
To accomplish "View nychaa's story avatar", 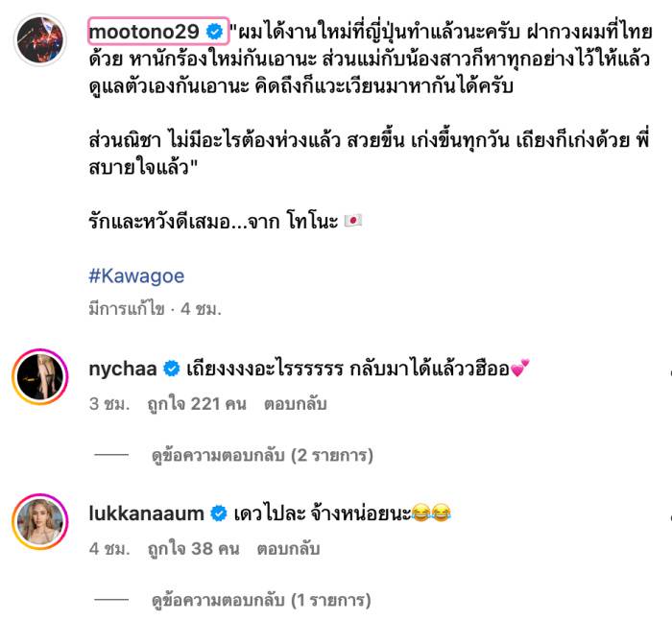I will (40, 377).
